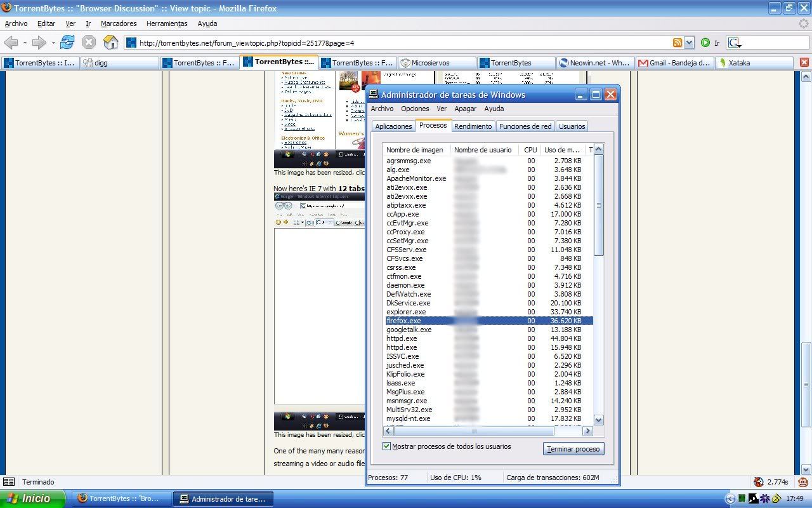Viewport: 812px width, 508px height.
Task: Open the Home page icon
Action: [111, 43]
